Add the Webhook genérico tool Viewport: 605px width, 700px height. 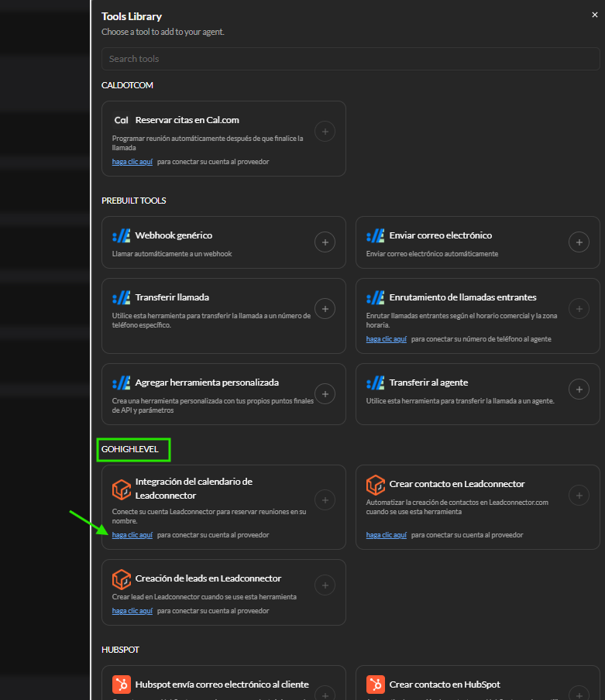pos(325,242)
